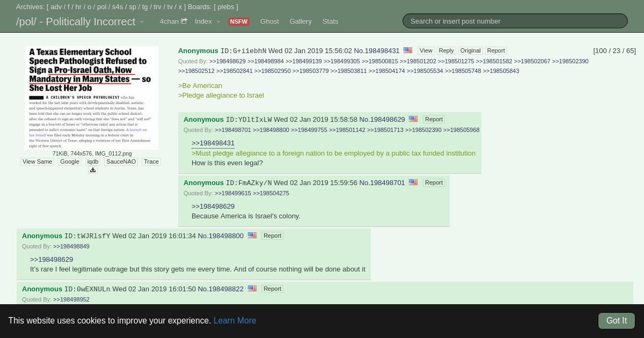The height and width of the screenshot is (338, 644).
Task: Open the /pol/ - Politically Incorrect title
Action: [76, 21]
